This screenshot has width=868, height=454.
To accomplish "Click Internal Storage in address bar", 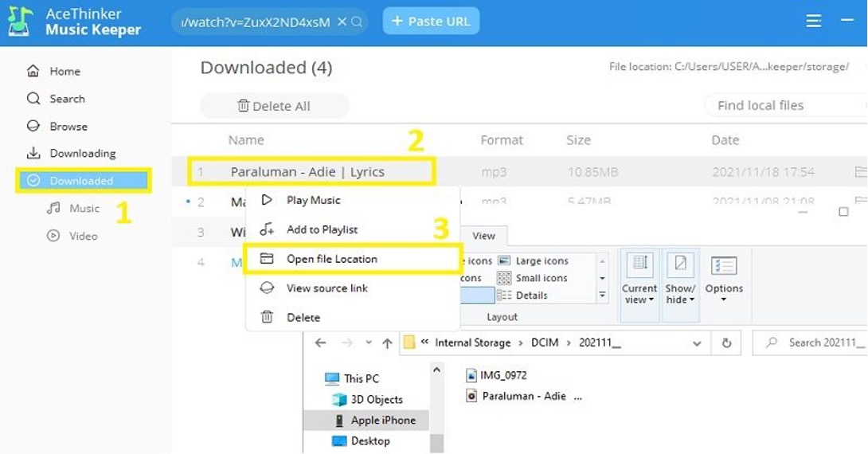I will [x=473, y=342].
